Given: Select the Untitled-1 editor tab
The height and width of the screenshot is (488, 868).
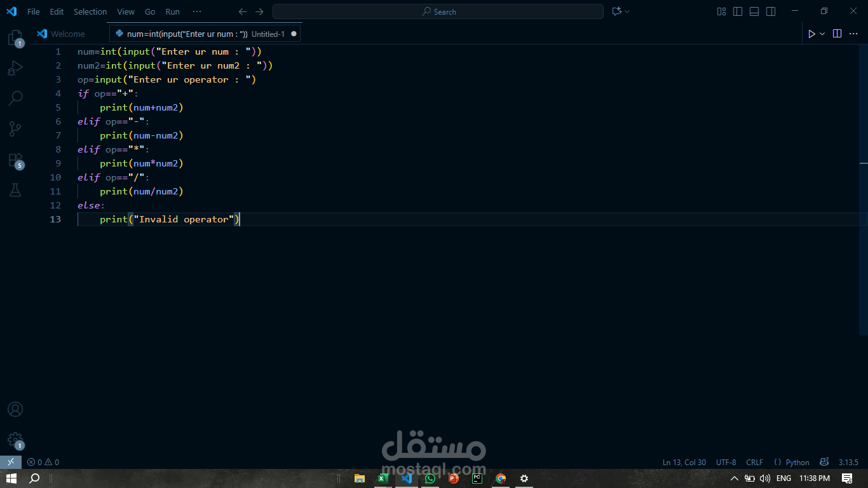Looking at the screenshot, I should click(205, 34).
